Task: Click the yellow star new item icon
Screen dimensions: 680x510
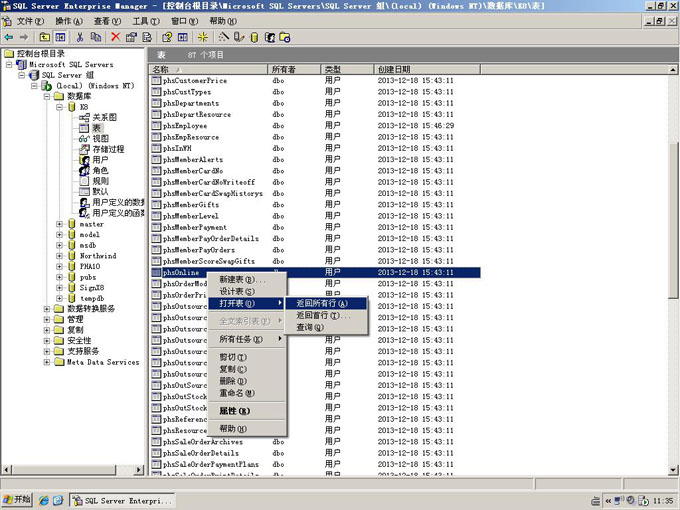Action: coord(205,37)
